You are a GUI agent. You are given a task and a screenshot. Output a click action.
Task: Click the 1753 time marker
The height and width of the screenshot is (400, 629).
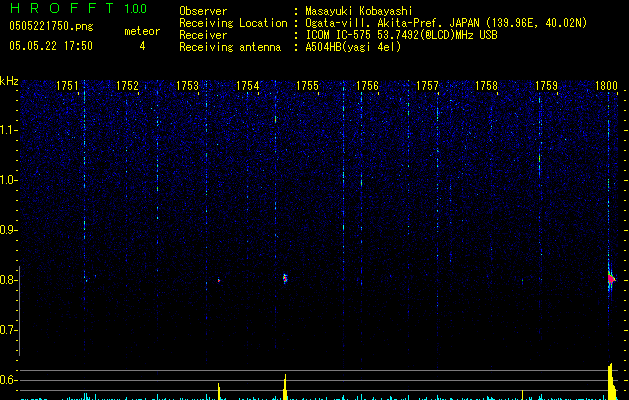tap(187, 86)
